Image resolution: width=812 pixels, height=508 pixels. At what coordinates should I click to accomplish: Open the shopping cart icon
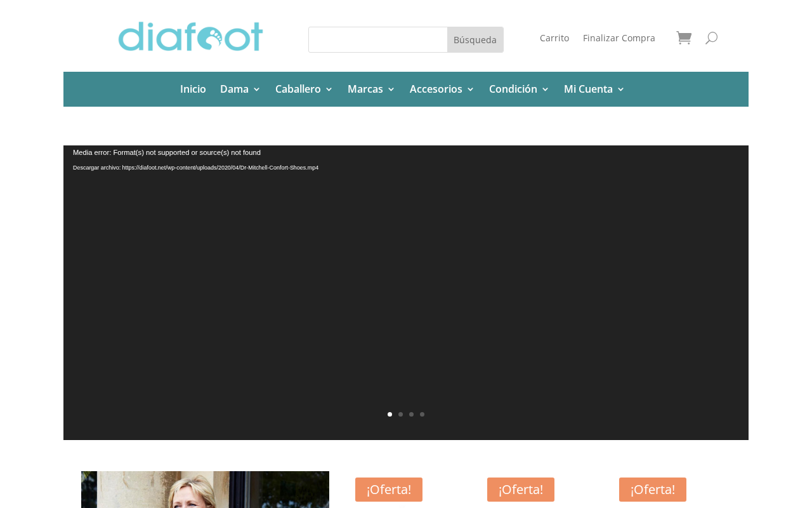click(683, 38)
